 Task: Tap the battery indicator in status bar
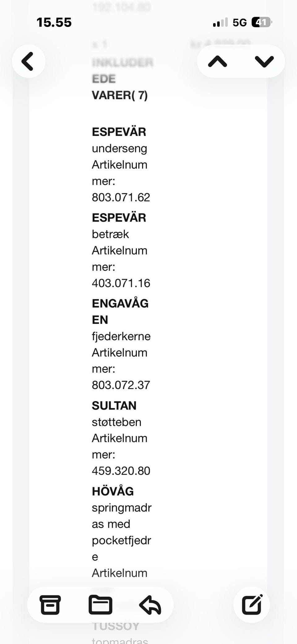coord(261,22)
